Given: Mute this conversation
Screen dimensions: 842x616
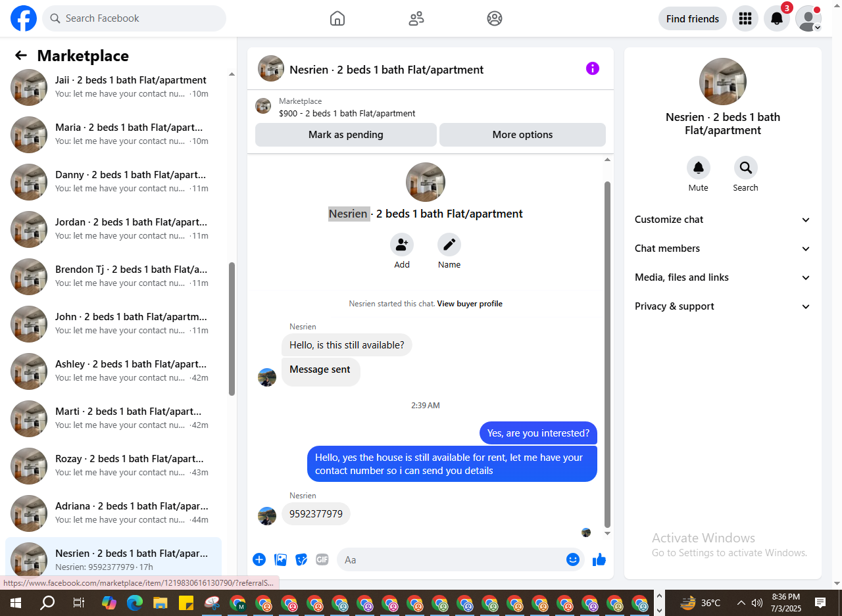Looking at the screenshot, I should tap(699, 168).
